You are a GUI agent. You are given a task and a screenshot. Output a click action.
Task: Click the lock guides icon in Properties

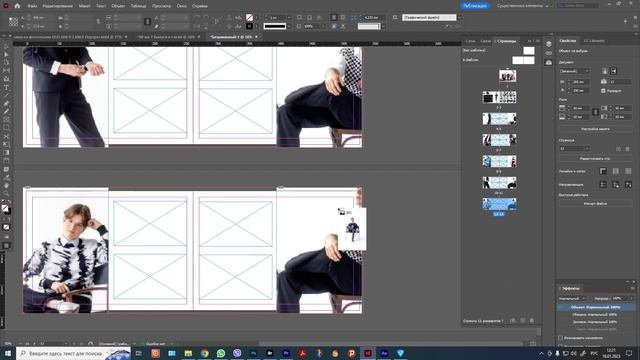tap(616, 185)
